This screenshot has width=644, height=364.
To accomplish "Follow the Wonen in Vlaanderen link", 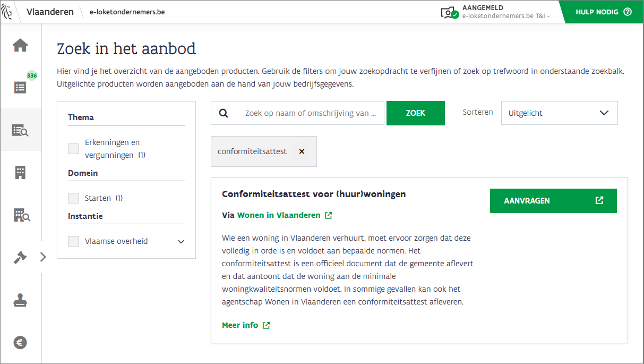I will (279, 215).
